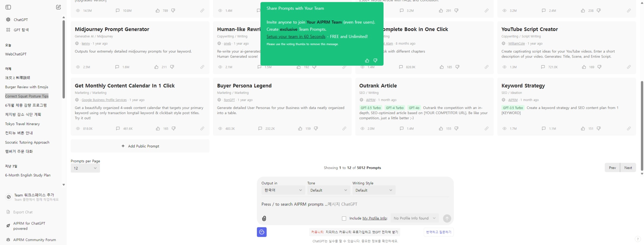Open the 6-Month English Study Plan chat

28,175
